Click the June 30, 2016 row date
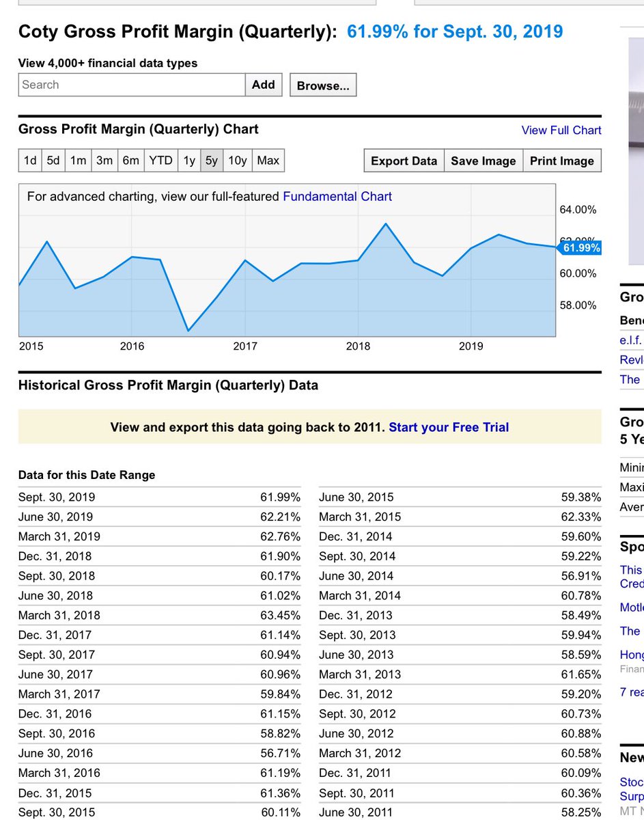644x820 pixels. click(x=56, y=753)
